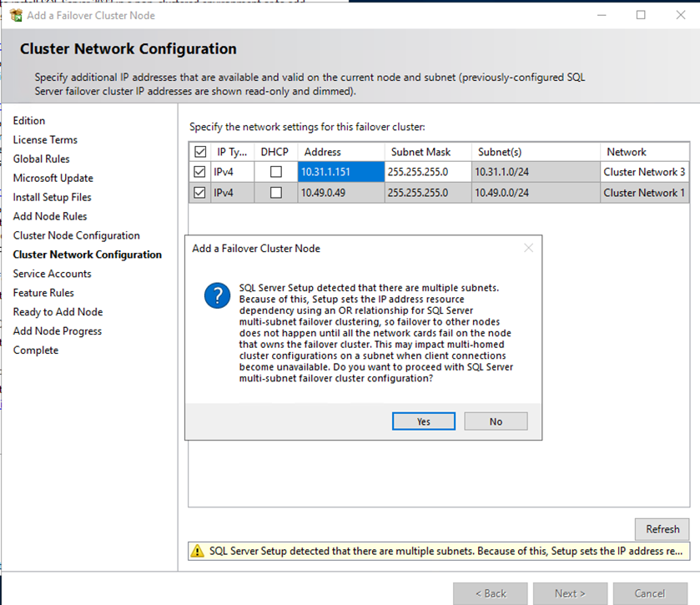
Task: Uncheck the IPv4 row for 10.31.1.151
Action: point(200,172)
